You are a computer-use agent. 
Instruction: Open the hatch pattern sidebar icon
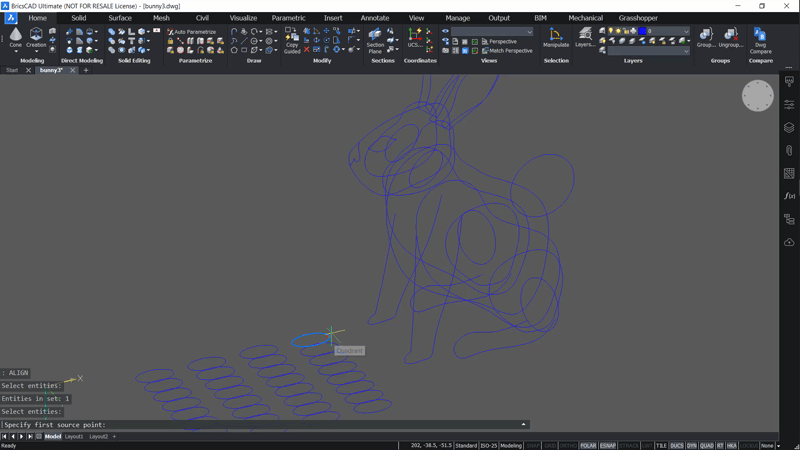coord(789,173)
